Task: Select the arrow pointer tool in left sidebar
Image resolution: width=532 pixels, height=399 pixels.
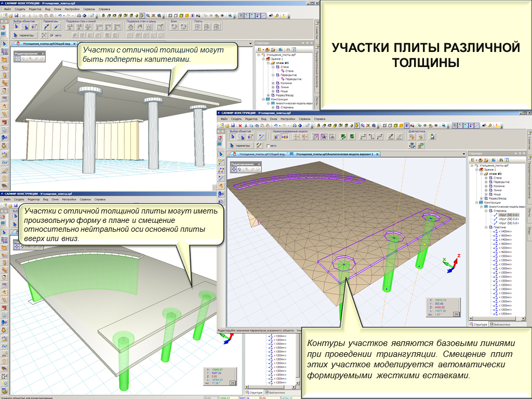Action: coord(4,44)
